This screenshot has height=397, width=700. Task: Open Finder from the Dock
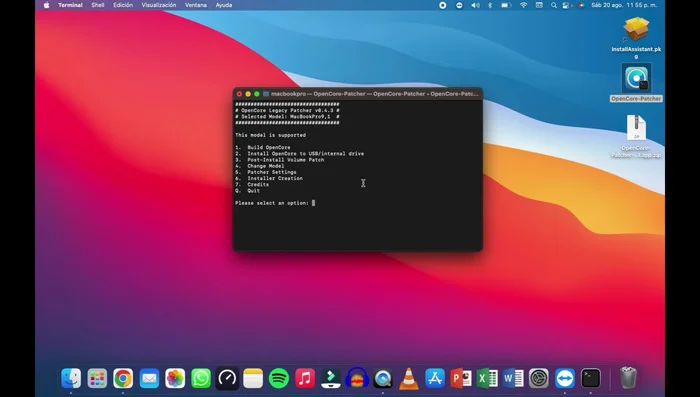71,378
